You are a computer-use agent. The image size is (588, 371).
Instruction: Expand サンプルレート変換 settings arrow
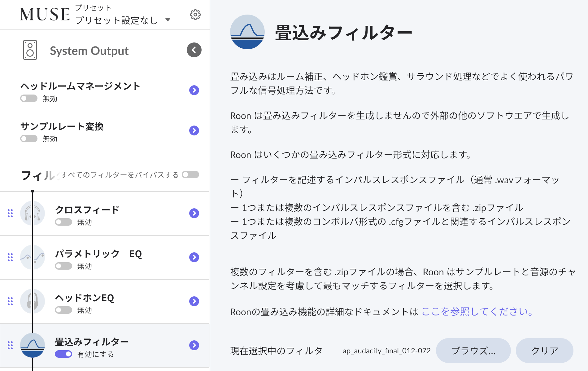tap(194, 130)
